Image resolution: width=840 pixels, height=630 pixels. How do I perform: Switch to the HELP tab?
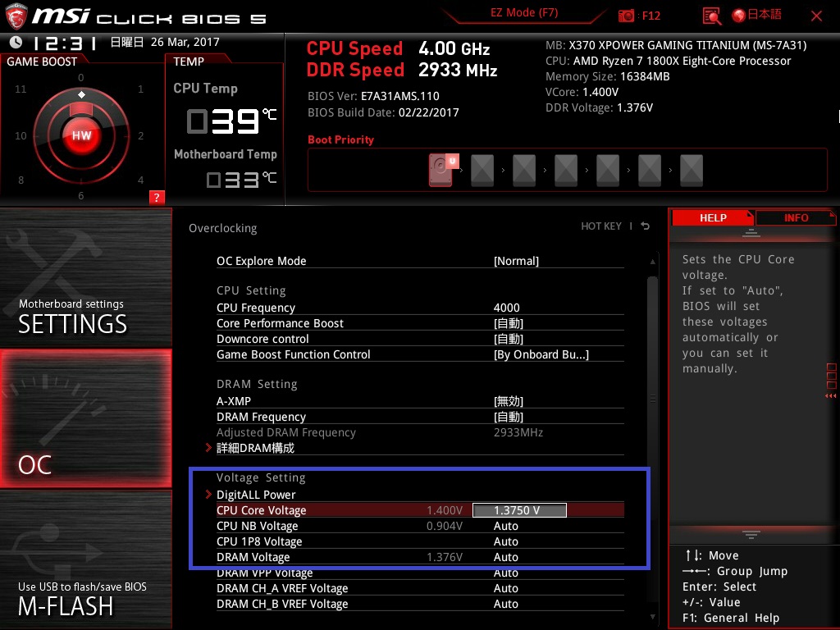coord(713,218)
